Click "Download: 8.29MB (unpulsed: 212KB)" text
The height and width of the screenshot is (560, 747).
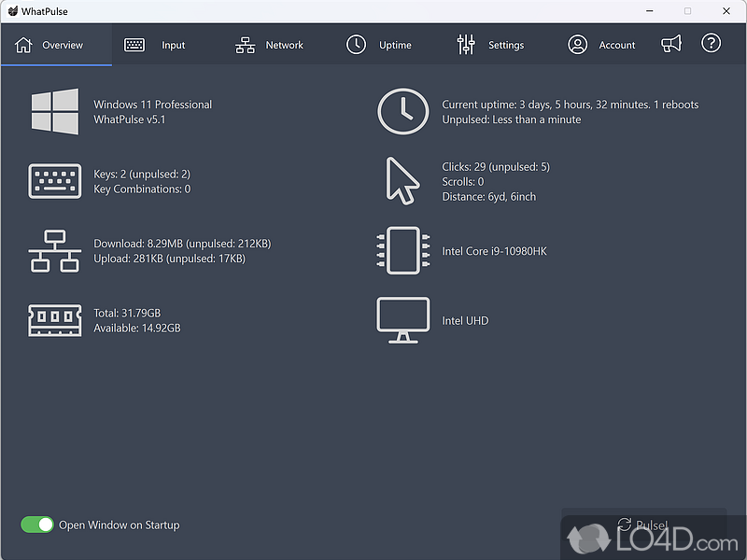click(x=182, y=244)
